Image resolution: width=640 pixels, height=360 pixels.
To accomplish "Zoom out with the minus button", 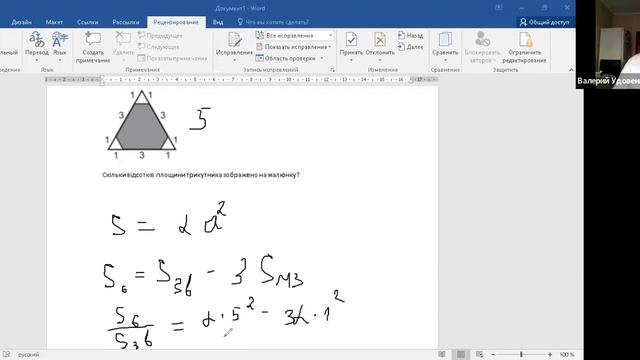I will click(493, 355).
